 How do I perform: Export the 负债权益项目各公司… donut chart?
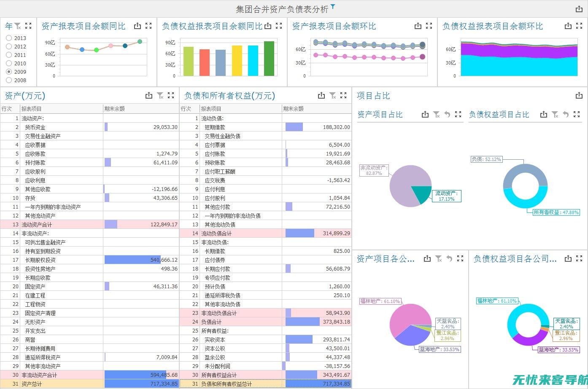point(568,258)
